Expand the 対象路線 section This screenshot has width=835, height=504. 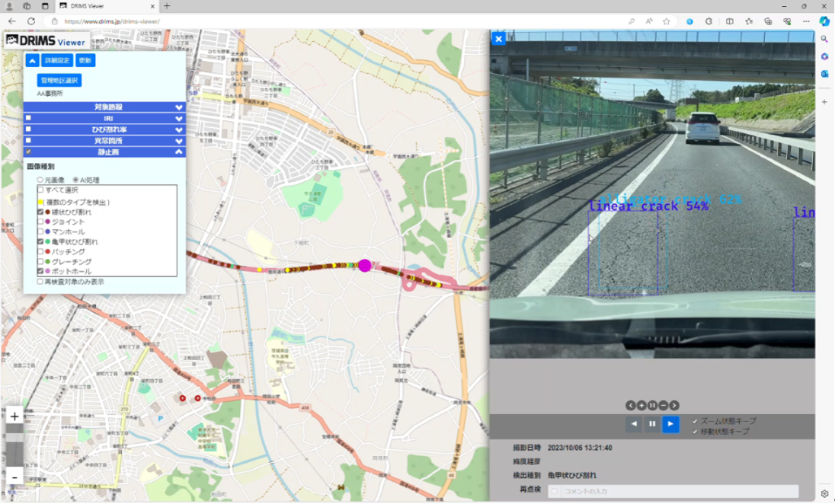coord(179,107)
